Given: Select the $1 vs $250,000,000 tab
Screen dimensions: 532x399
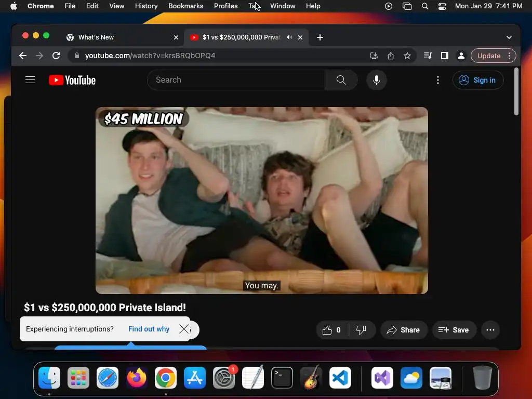Looking at the screenshot, I should coord(247,37).
